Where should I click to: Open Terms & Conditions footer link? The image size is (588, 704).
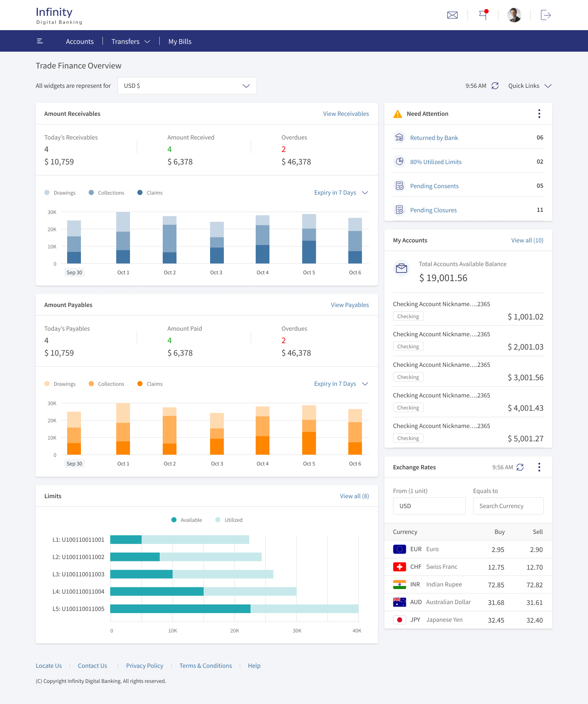tap(206, 666)
